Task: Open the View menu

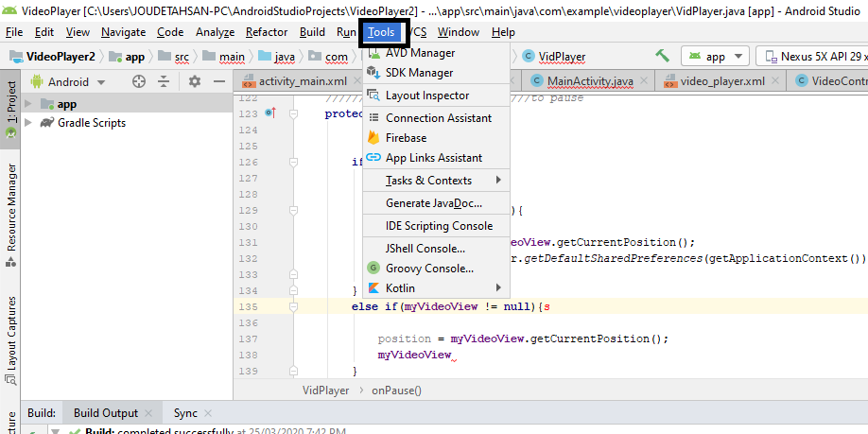Action: [x=78, y=32]
